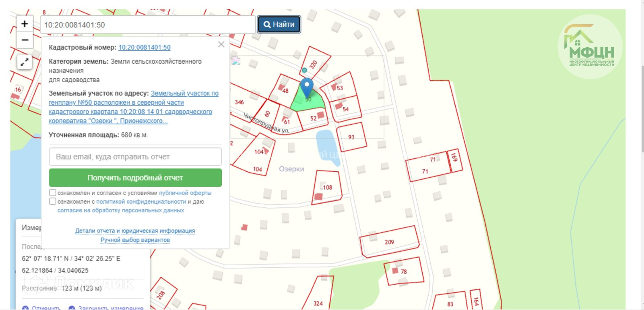Open the согласие на обработку персональных данных link
644x310 pixels.
(x=121, y=210)
